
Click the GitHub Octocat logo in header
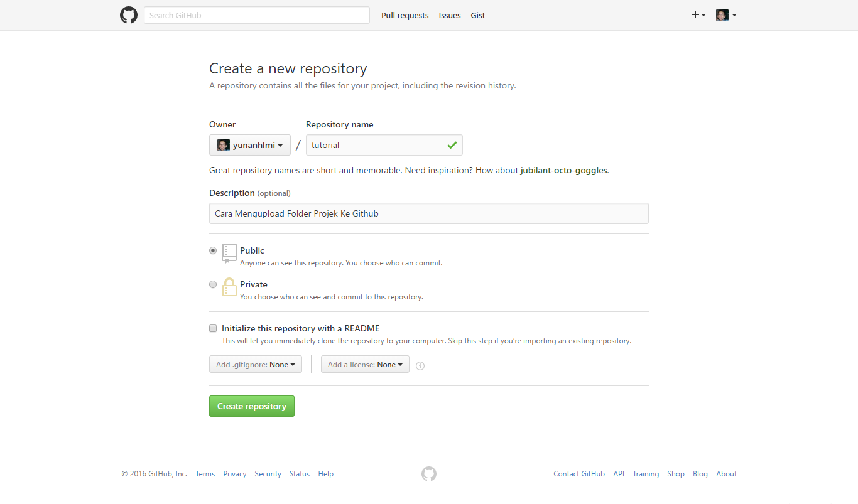point(129,15)
